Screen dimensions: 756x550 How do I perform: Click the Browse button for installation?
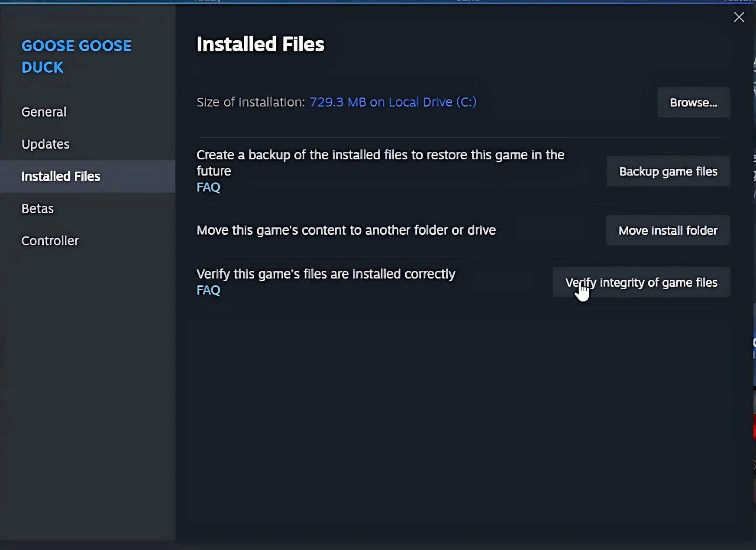[693, 102]
